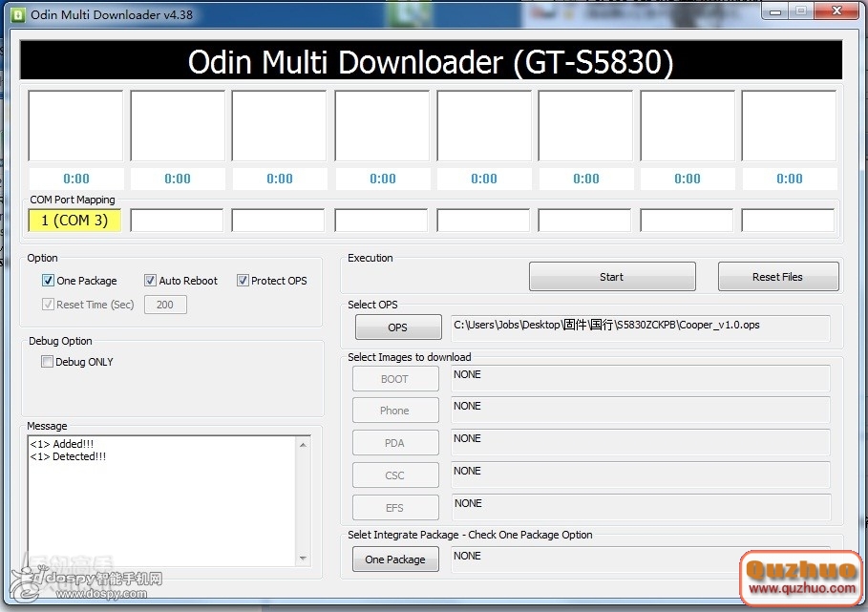Uncheck the One Package option
This screenshot has height=612, width=868.
48,281
